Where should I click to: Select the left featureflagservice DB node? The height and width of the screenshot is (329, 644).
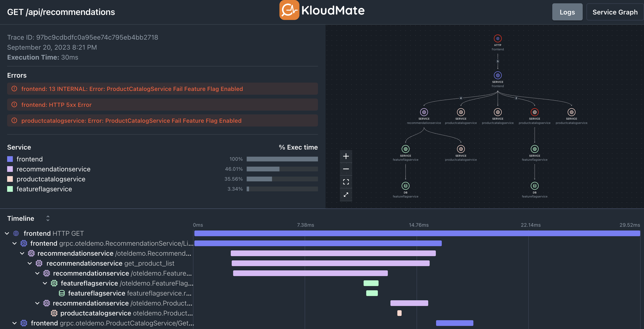coord(405,186)
